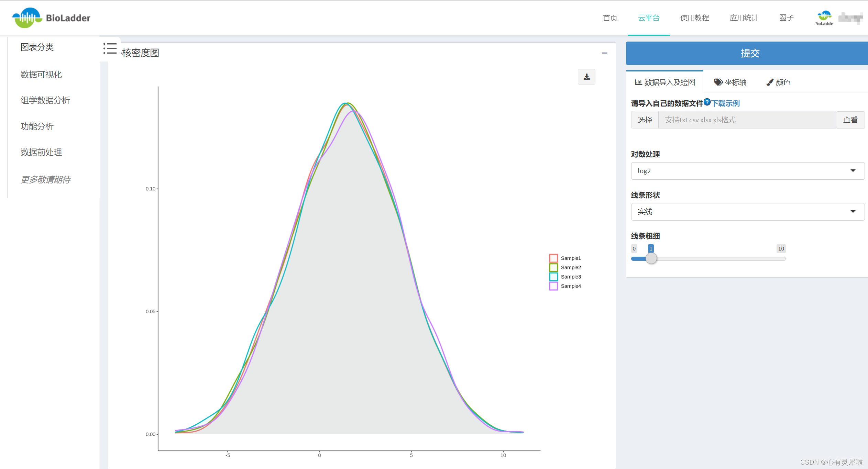Click the Sample3 legend color box
Screen dimensions: 868x469
coord(553,277)
